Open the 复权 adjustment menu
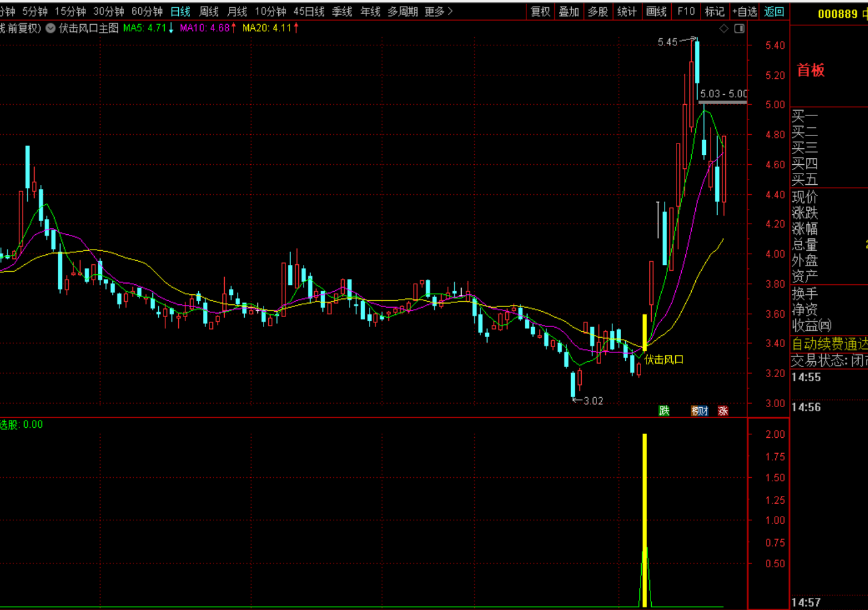Screen dimensions: 868x610 [540, 11]
